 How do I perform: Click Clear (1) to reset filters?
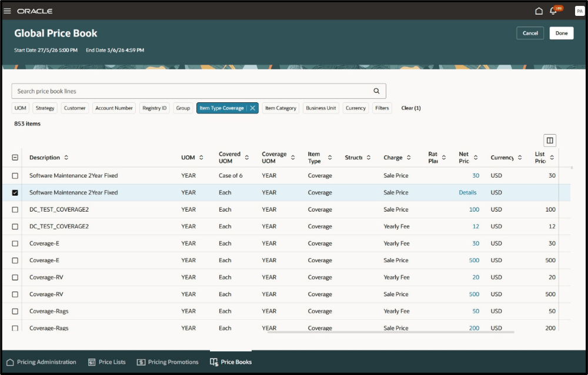(411, 108)
